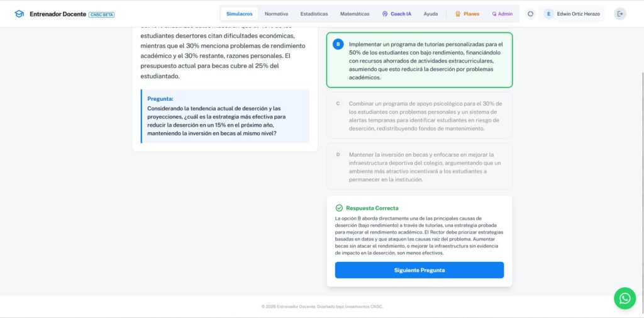Click the Entrenador Docente brand title
Viewport: 644px width, 318px height.
tap(58, 14)
